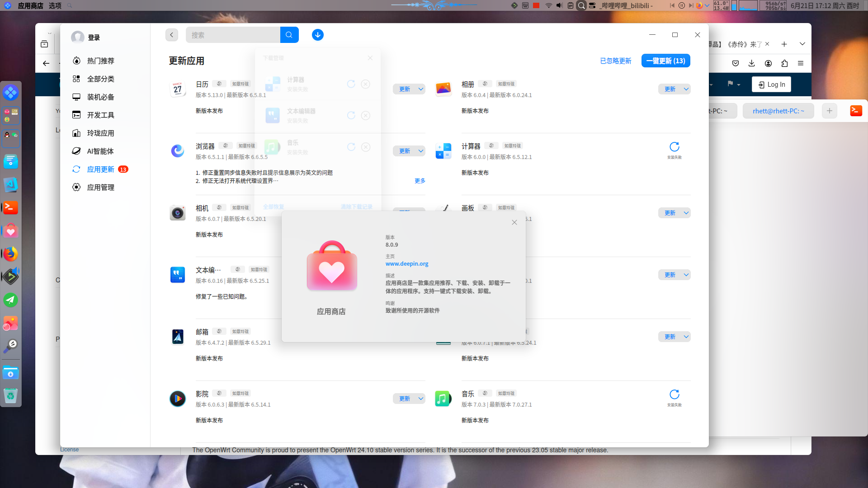This screenshot has height=488, width=868.
Task: Open the 影院 app icon
Action: [x=178, y=399]
